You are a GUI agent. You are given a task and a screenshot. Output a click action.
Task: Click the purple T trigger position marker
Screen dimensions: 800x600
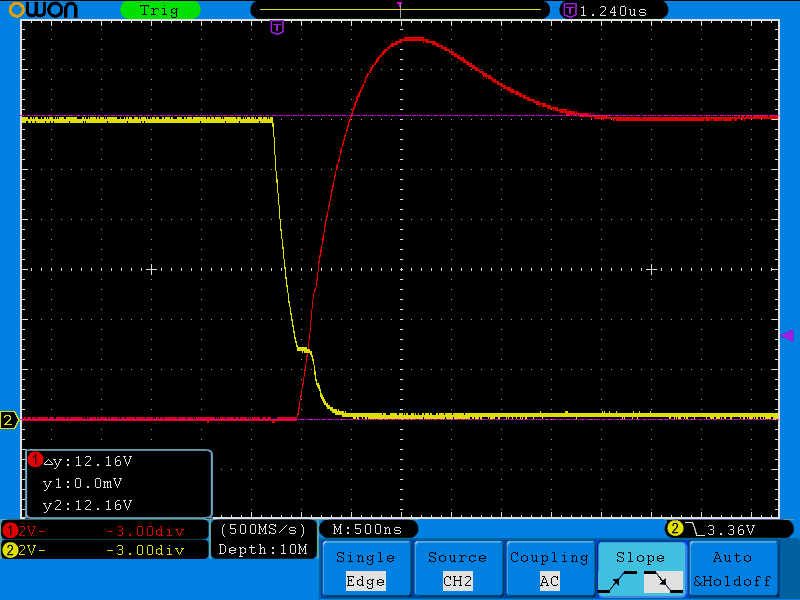[x=277, y=27]
